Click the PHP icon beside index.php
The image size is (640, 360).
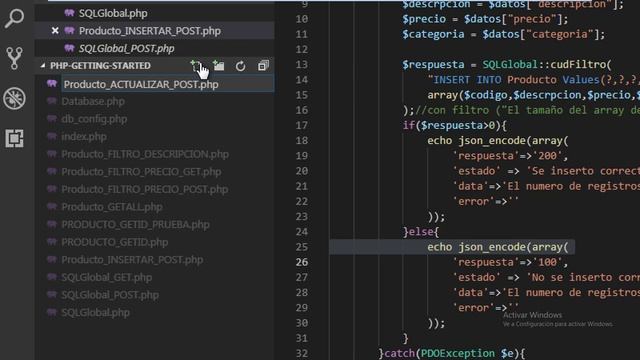pyautogui.click(x=52, y=136)
